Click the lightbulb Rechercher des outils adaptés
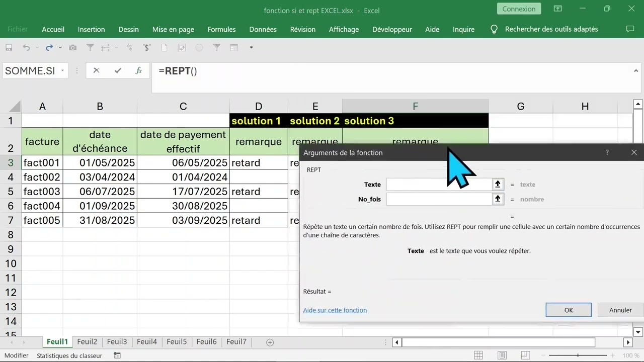The height and width of the screenshot is (362, 644). (x=544, y=29)
